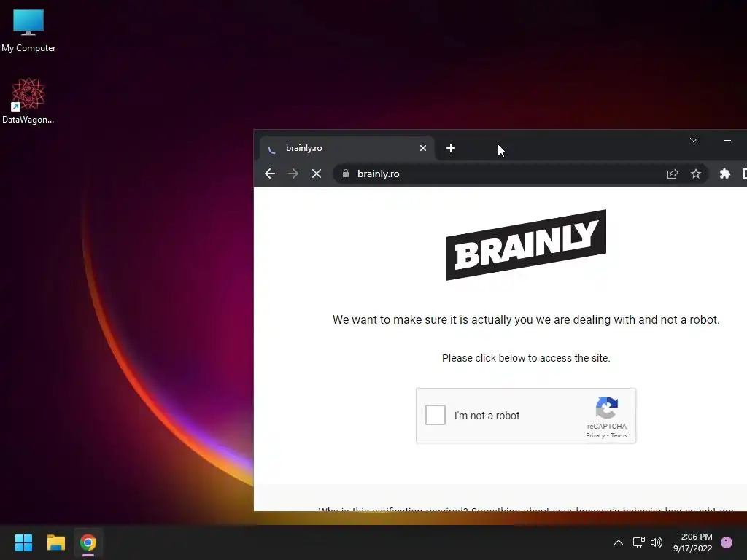Open clock showing 2:06 PM

(x=693, y=542)
